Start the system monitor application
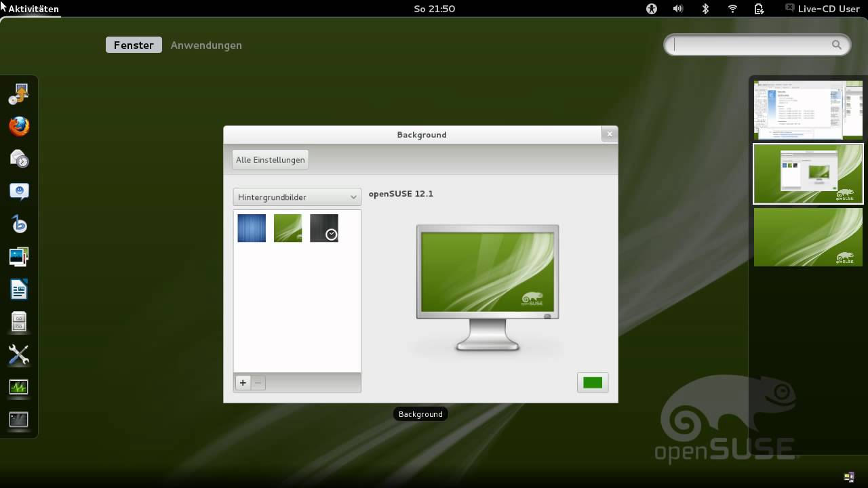The width and height of the screenshot is (868, 488). point(18,387)
